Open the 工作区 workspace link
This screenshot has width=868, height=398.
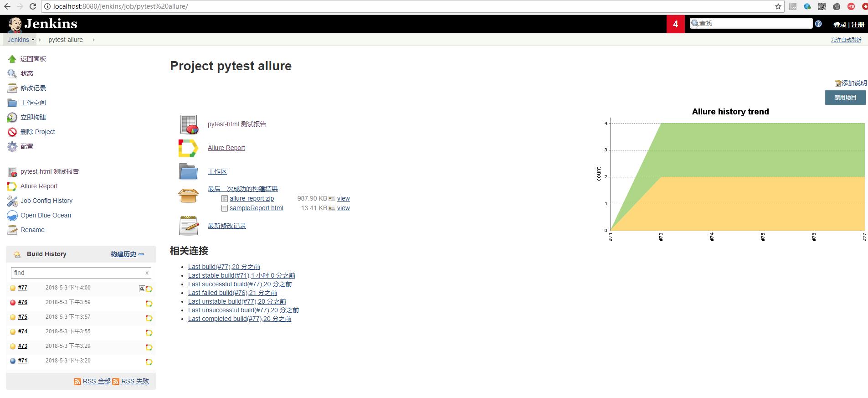217,171
